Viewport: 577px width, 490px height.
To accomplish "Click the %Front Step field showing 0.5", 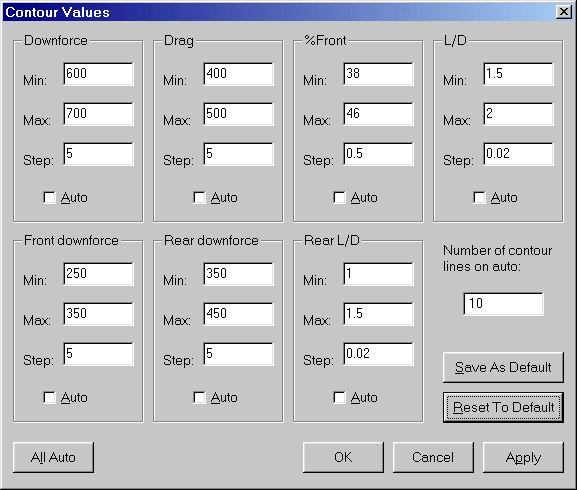I will [x=378, y=154].
